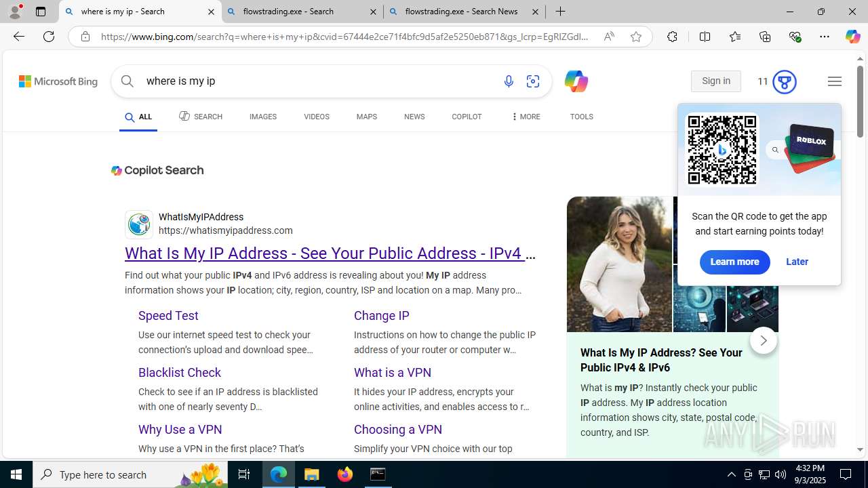Open the Notifications action center
This screenshot has width=868, height=488.
coord(846,474)
